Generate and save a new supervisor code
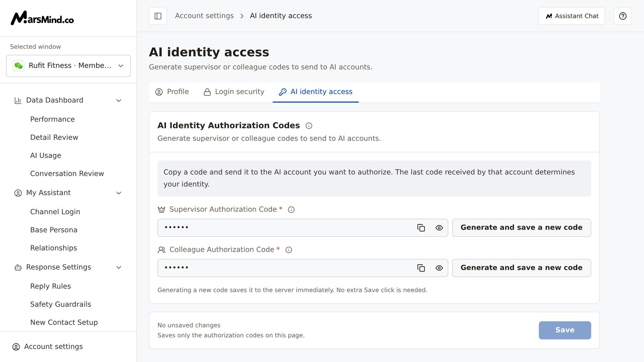The width and height of the screenshot is (644, 362). point(522,228)
